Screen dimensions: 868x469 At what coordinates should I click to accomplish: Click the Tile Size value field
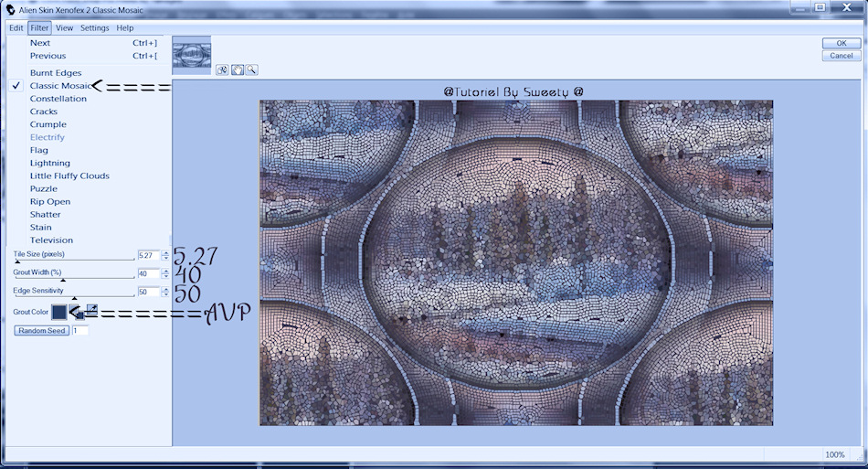click(x=148, y=255)
